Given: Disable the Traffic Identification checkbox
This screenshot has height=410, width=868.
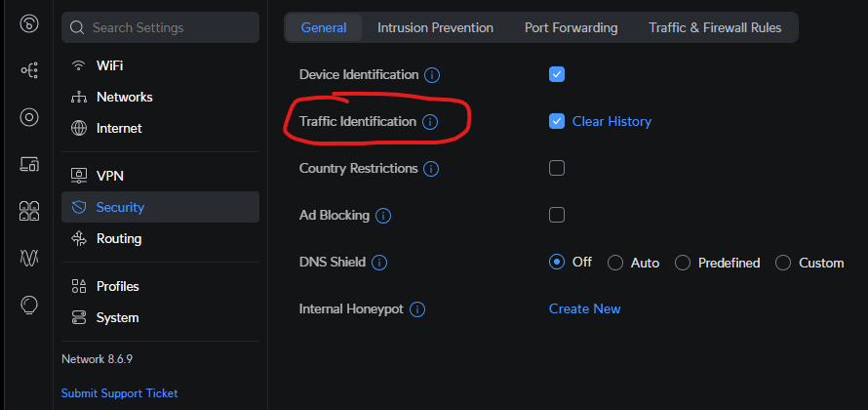Looking at the screenshot, I should point(557,121).
